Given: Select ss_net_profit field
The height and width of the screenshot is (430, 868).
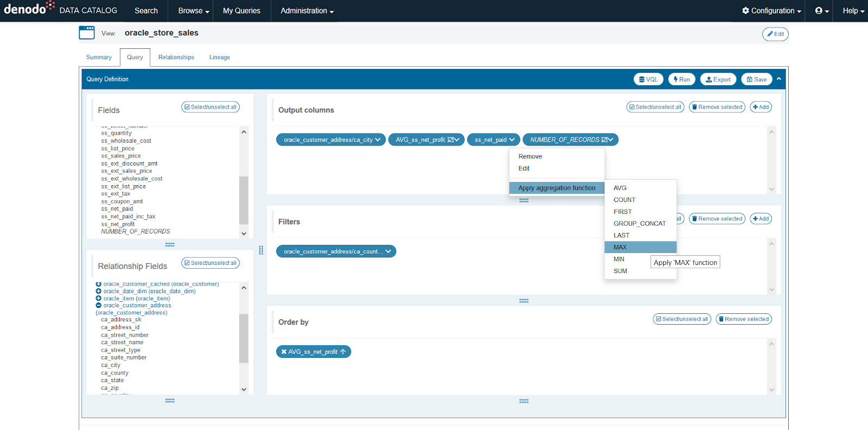Looking at the screenshot, I should (118, 224).
